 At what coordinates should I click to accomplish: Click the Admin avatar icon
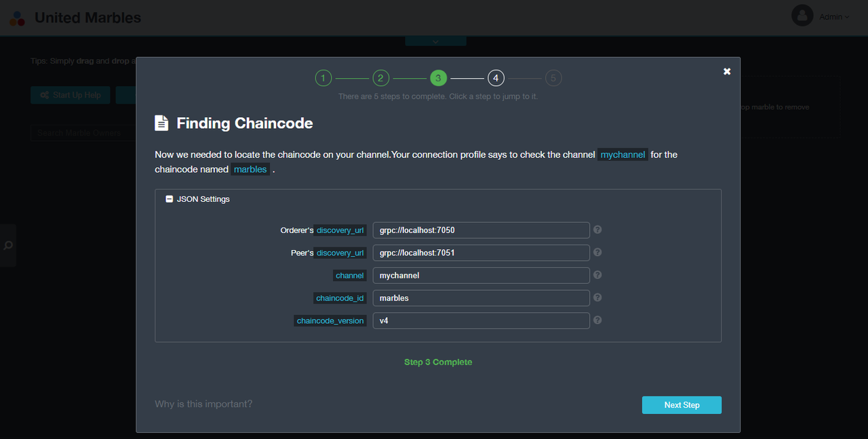pos(802,16)
